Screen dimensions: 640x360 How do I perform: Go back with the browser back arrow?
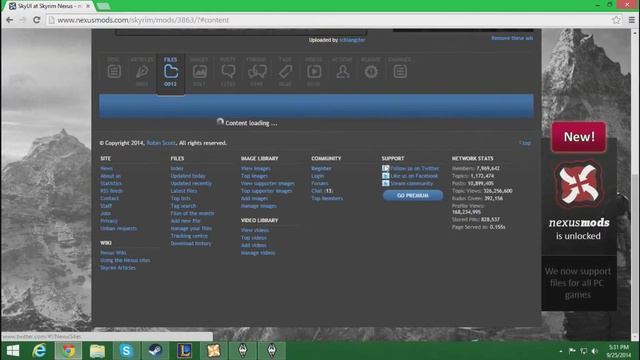coord(9,20)
